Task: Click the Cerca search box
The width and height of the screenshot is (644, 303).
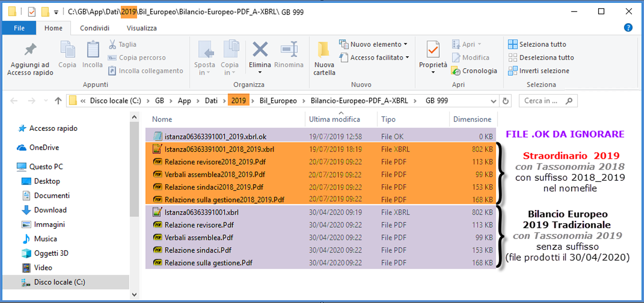Action: pyautogui.click(x=548, y=101)
